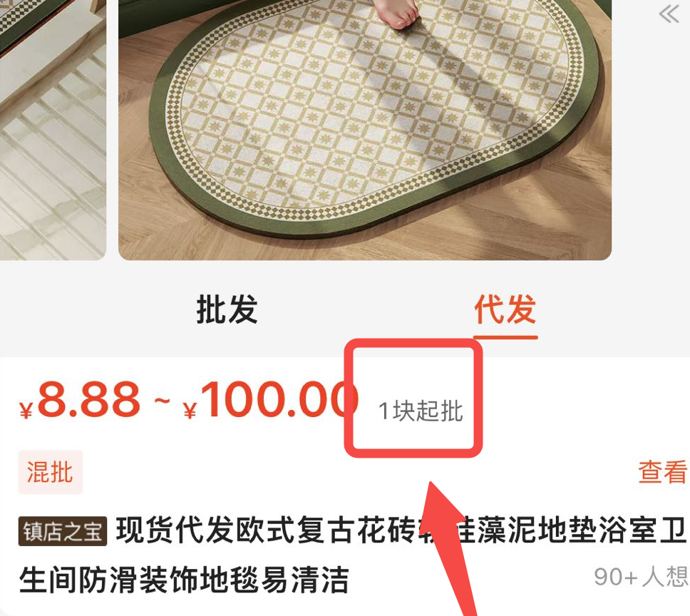Switch to the 批发 tab

coord(227,309)
